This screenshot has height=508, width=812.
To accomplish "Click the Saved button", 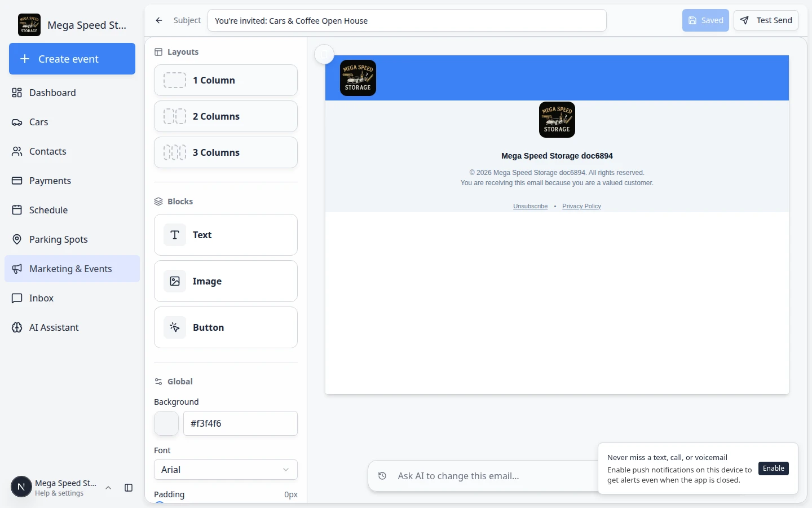I will click(x=705, y=20).
